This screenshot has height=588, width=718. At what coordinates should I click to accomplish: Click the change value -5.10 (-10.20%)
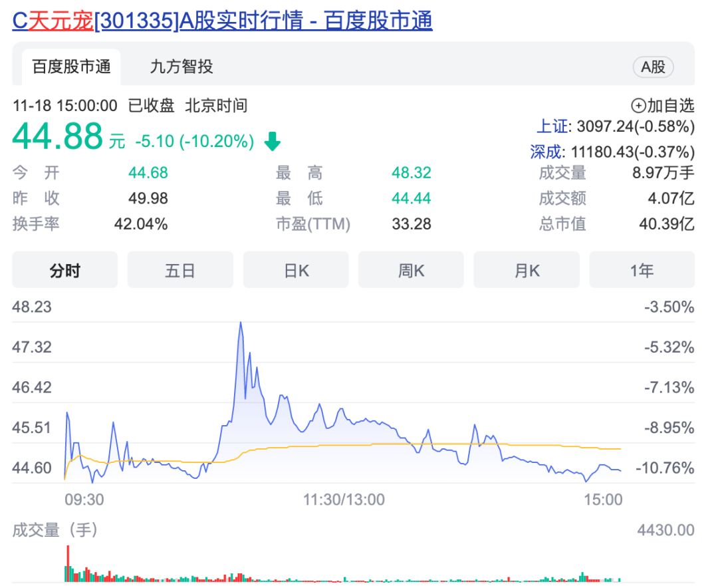195,141
